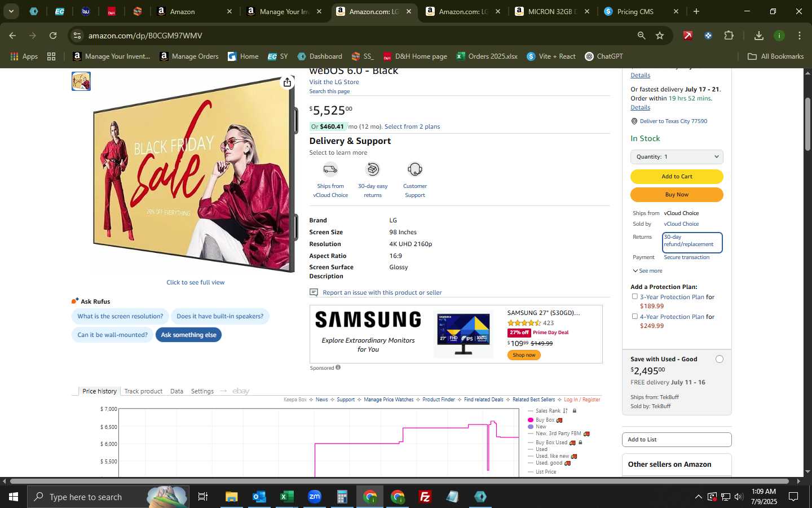This screenshot has width=812, height=508.
Task: Click the yellow Add to Cart button
Action: point(677,177)
